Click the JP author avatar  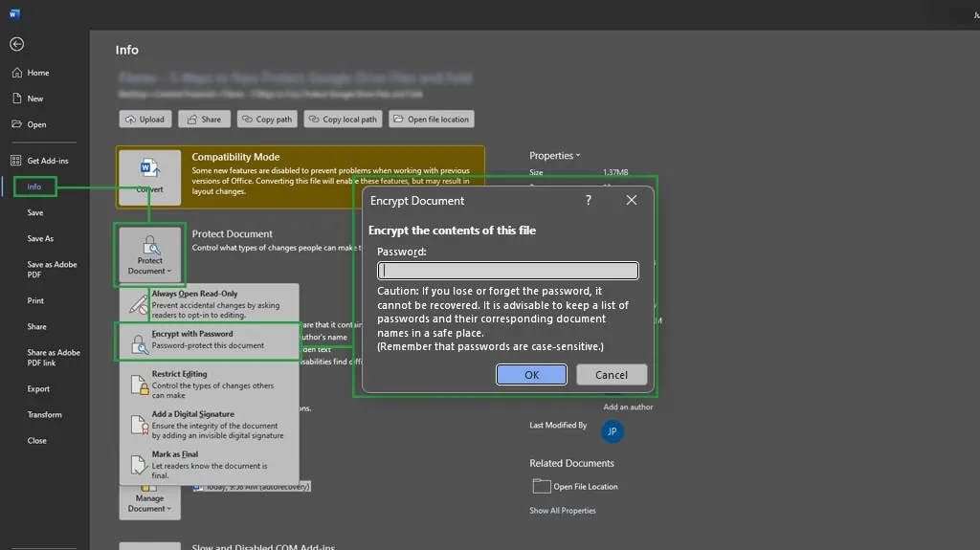612,431
